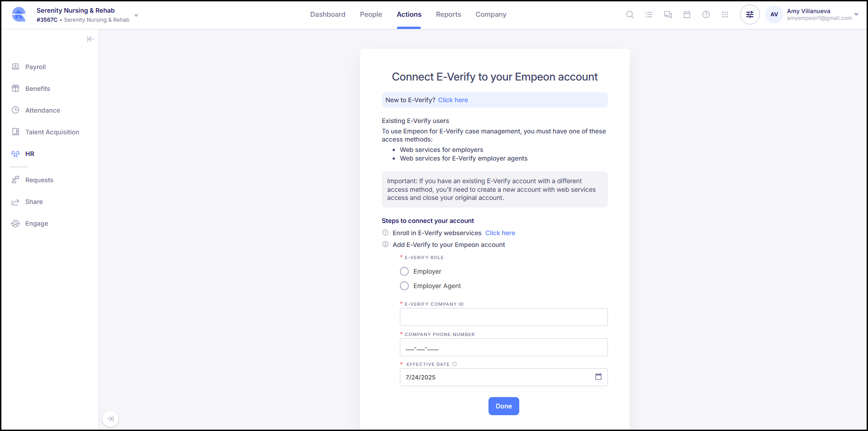Open the Dashboard menu item
This screenshot has width=868, height=431.
pos(327,14)
